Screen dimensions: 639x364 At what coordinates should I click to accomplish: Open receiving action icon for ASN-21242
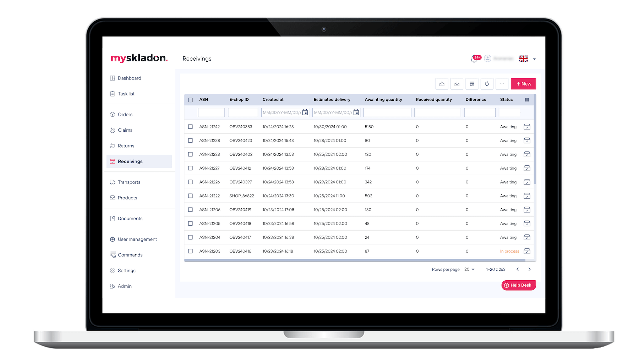[527, 127]
